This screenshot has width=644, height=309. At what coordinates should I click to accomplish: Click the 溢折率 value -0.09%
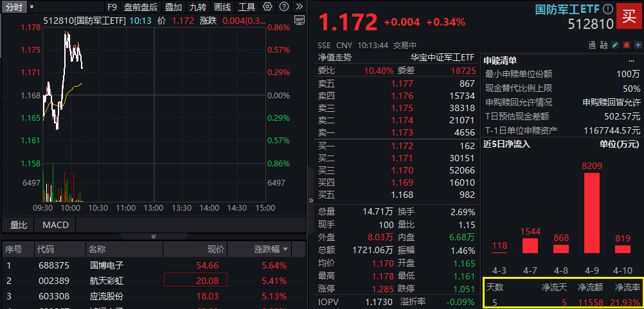(461, 303)
